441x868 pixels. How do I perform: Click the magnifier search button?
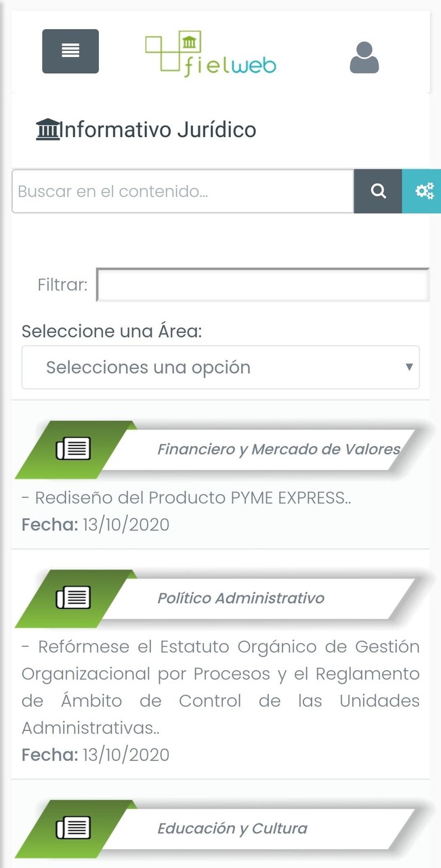pyautogui.click(x=378, y=191)
